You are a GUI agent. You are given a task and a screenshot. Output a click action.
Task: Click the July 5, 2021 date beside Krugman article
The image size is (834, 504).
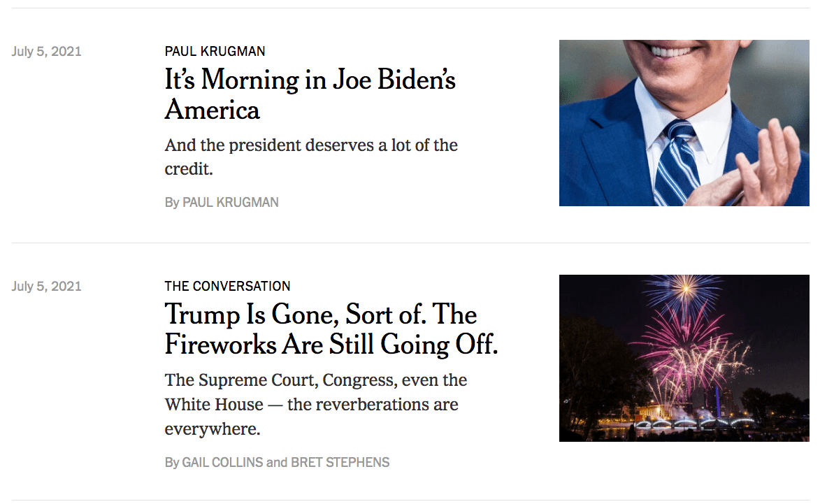coord(46,52)
